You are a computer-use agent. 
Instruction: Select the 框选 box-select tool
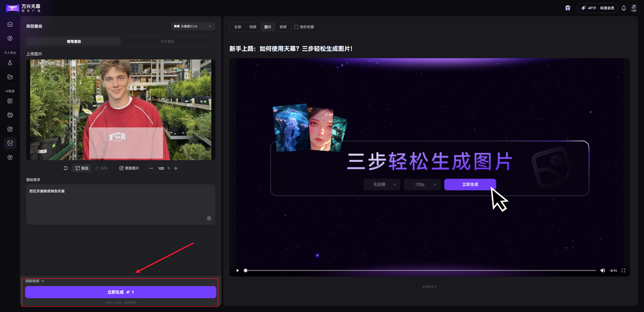click(82, 168)
